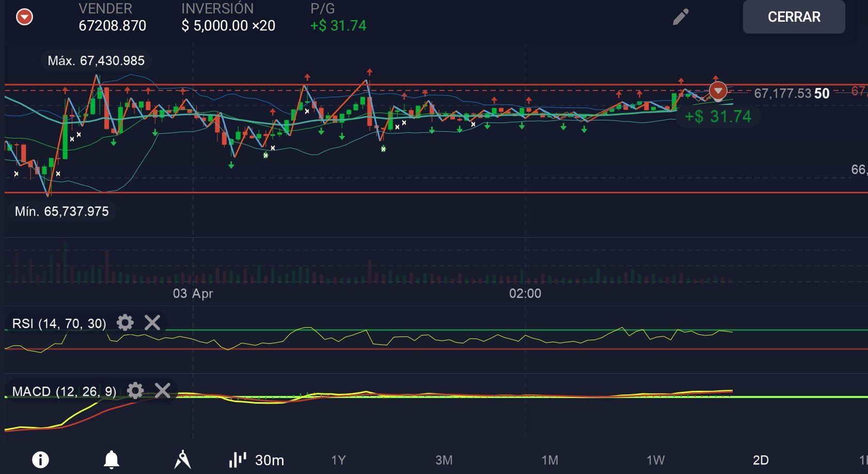Switch to the 1Y time range
The image size is (868, 474).
pos(338,460)
